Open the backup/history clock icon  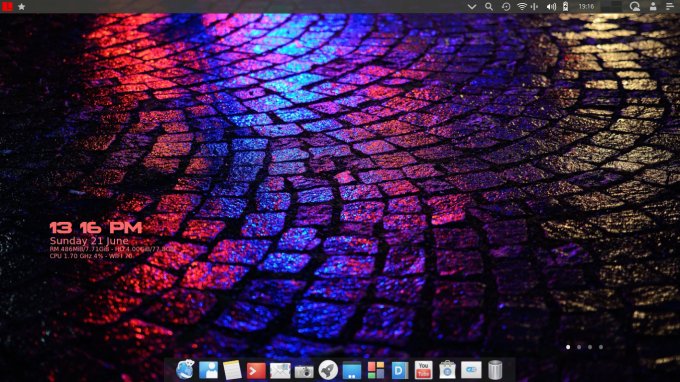506,7
